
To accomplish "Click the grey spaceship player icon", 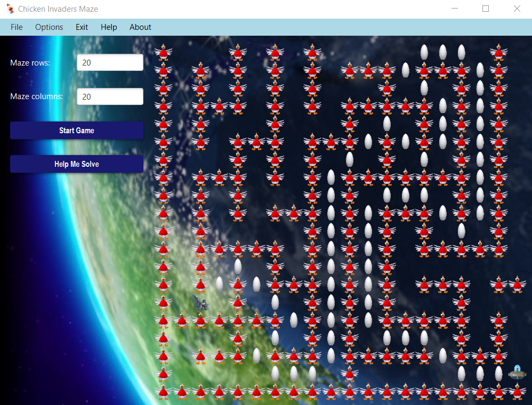I will pyautogui.click(x=200, y=303).
